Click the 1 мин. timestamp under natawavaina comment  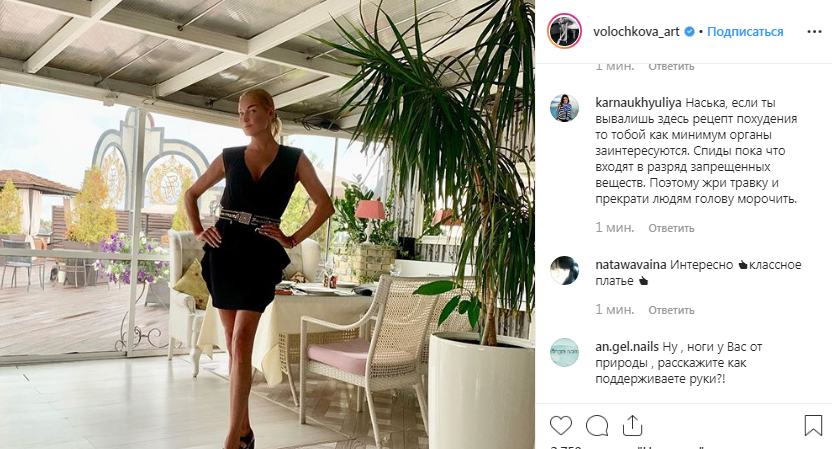(614, 309)
